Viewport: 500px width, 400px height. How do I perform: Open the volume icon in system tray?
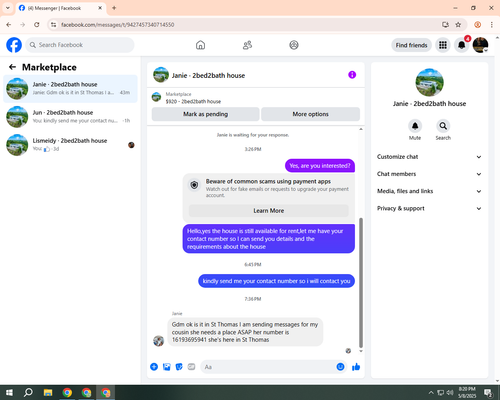click(x=450, y=393)
